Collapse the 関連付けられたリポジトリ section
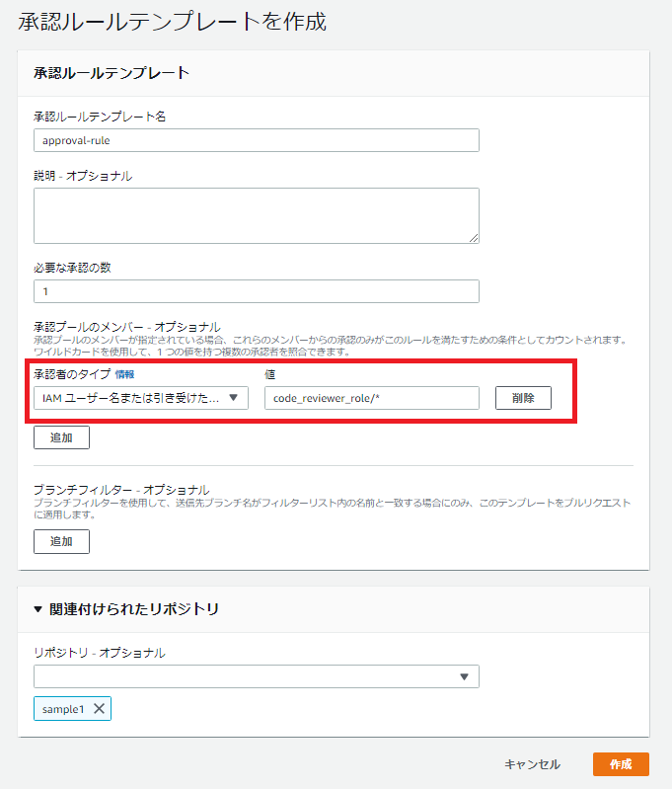 [x=38, y=609]
